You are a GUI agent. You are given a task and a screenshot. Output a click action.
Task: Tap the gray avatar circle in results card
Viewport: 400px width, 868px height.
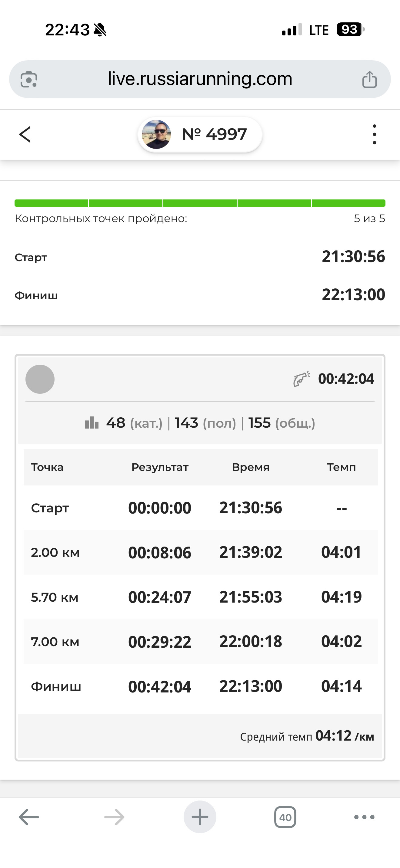coord(40,379)
